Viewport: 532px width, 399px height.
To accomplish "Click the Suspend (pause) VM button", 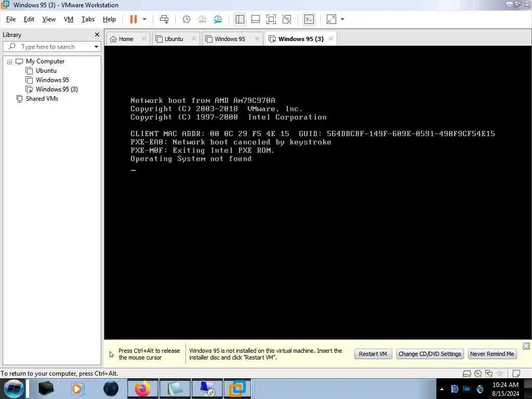I will (x=134, y=19).
